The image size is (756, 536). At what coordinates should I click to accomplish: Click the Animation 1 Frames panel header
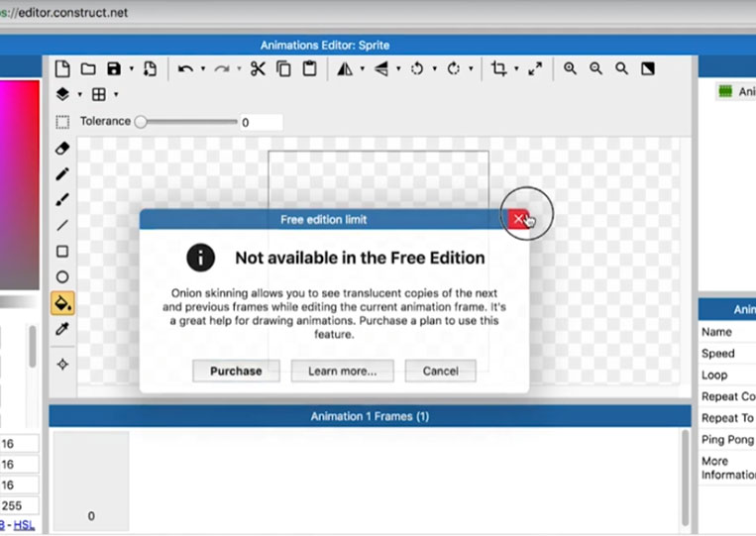(370, 416)
